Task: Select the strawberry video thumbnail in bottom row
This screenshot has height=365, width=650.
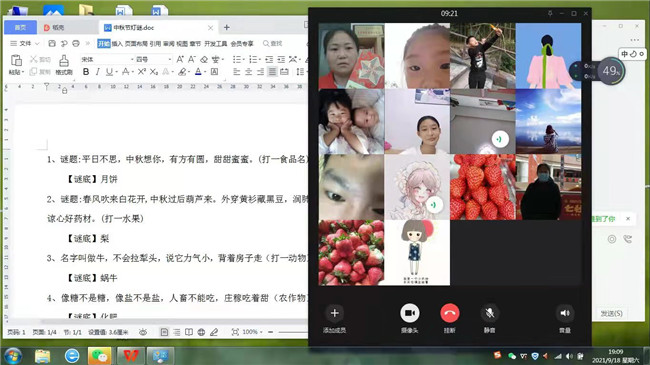Action: coord(351,253)
